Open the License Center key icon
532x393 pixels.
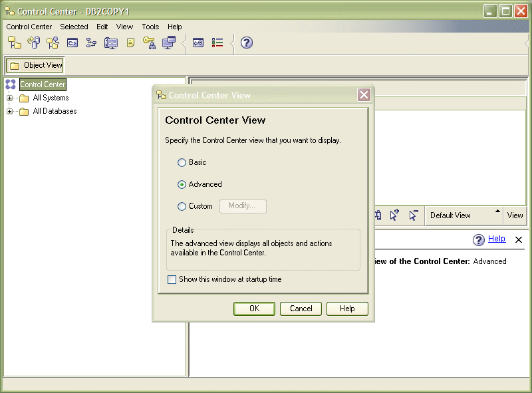pos(149,43)
